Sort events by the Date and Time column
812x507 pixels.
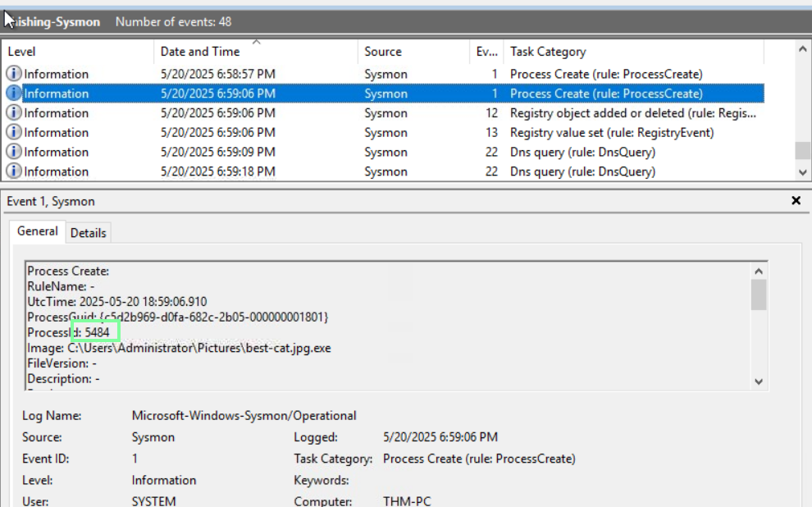pyautogui.click(x=200, y=52)
